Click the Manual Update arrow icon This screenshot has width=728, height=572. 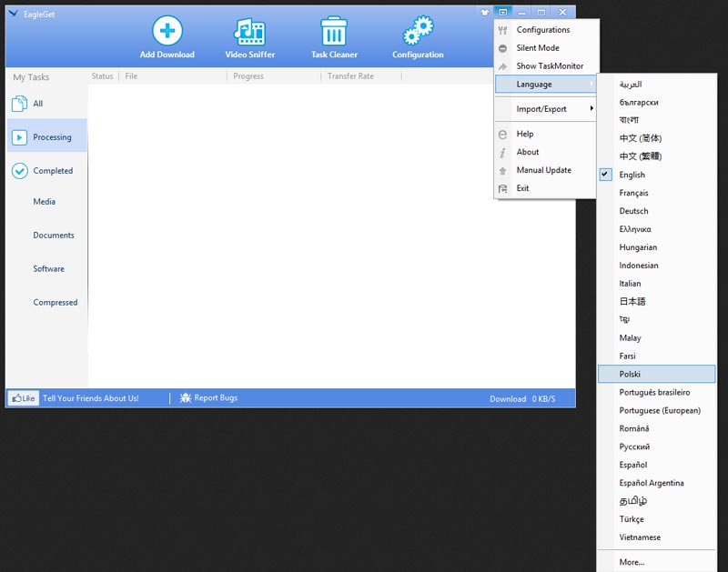pyautogui.click(x=502, y=171)
